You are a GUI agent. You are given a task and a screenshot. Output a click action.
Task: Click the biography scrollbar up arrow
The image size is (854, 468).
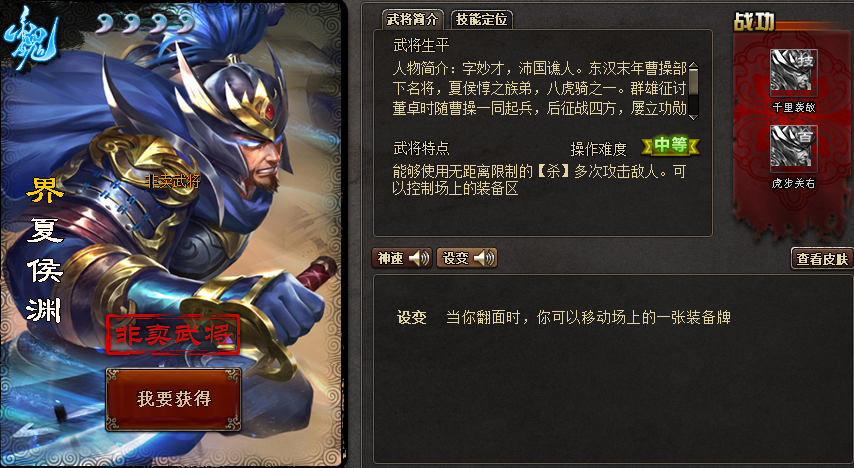point(693,66)
